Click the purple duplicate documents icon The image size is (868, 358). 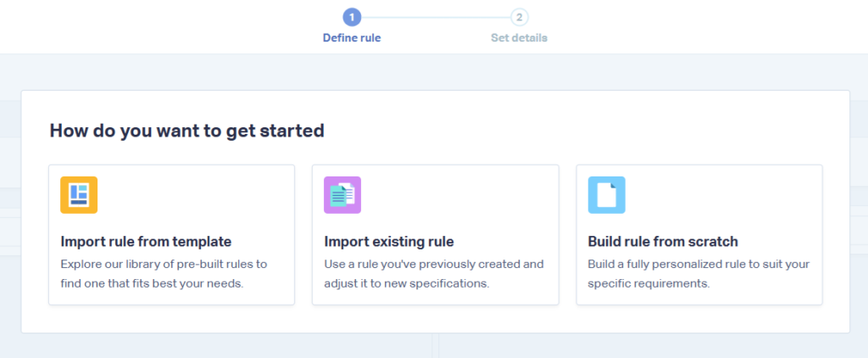click(x=342, y=195)
